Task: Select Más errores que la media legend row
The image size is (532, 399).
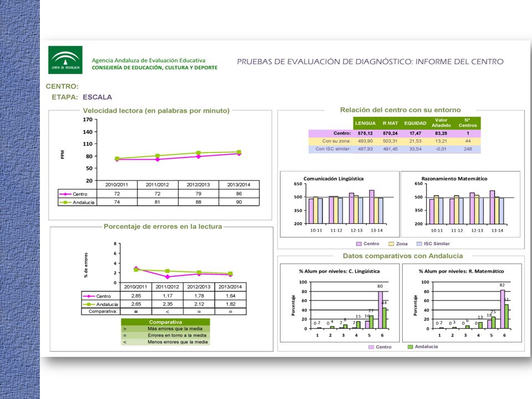Action: point(166,329)
